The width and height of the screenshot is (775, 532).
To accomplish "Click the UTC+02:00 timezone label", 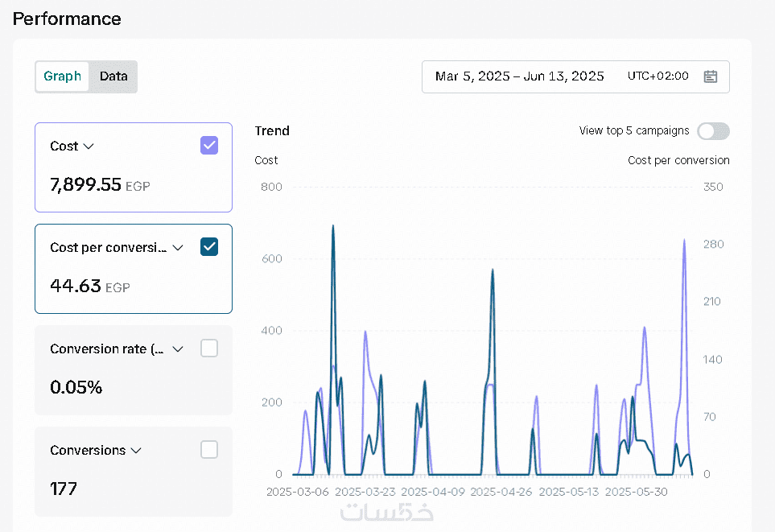I will (x=658, y=76).
